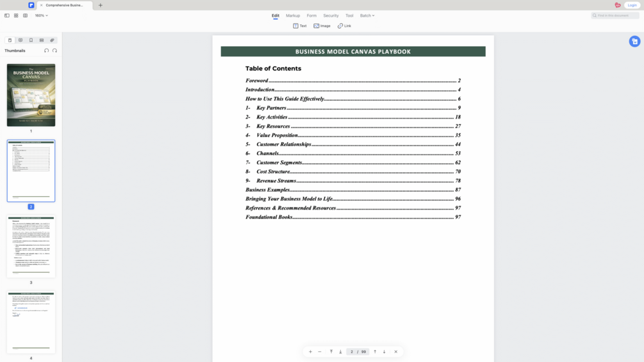Switch to grid page view icon
644x362 pixels.
point(16,15)
